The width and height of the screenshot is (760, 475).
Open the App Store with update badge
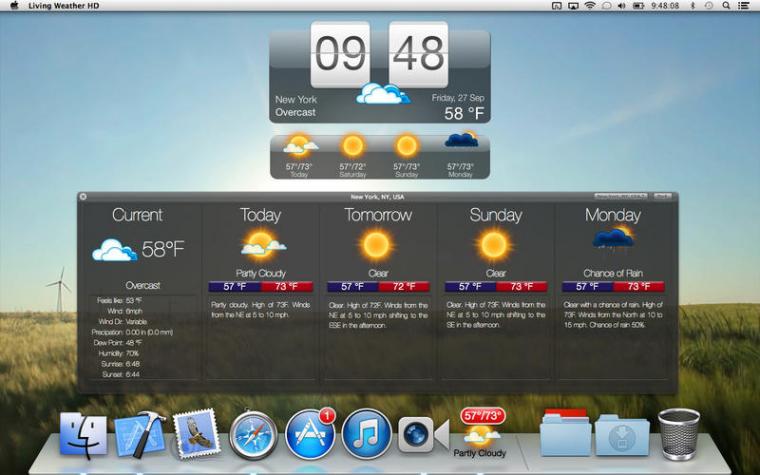click(x=310, y=434)
